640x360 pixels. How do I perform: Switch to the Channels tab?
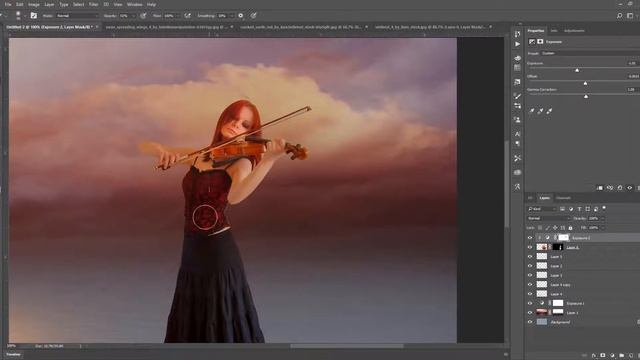click(x=563, y=198)
